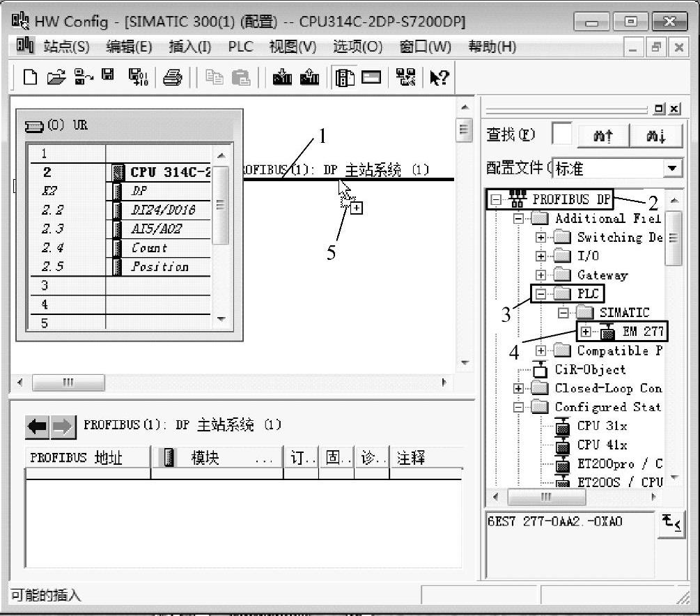Screen dimensions: 700x616
Task: Open the PLC menu
Action: (x=240, y=47)
